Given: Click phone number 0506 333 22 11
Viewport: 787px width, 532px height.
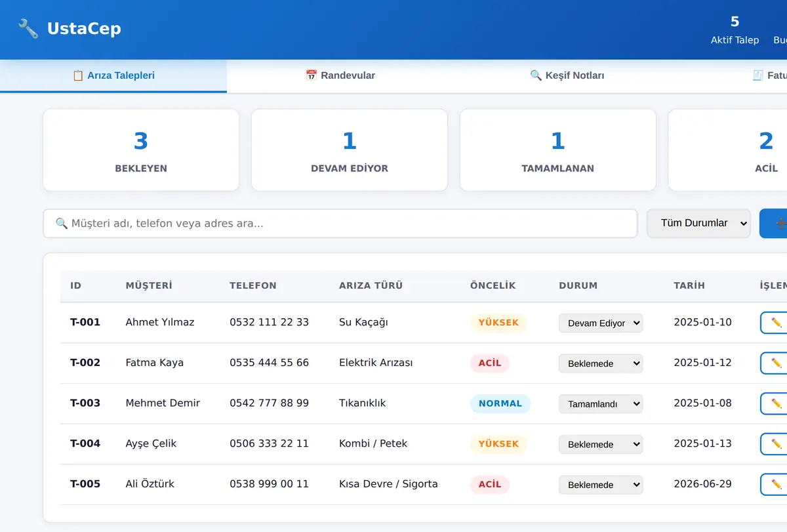Looking at the screenshot, I should pyautogui.click(x=269, y=443).
